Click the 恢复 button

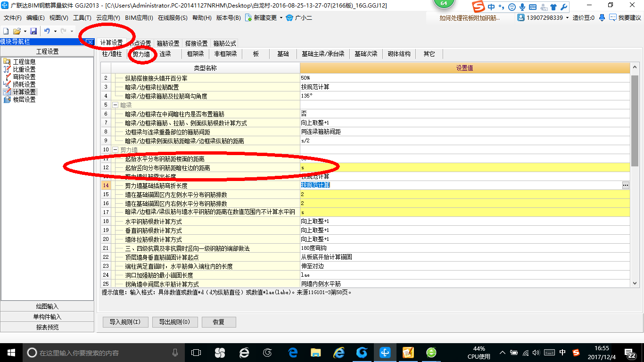[219, 322]
